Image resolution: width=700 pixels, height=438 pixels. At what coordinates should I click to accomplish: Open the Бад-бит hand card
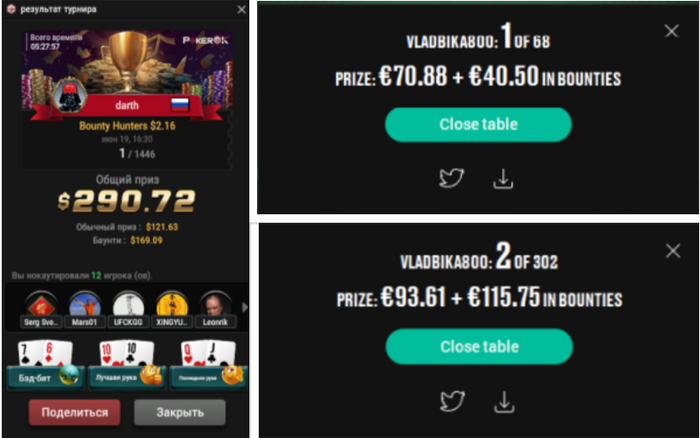(x=46, y=365)
